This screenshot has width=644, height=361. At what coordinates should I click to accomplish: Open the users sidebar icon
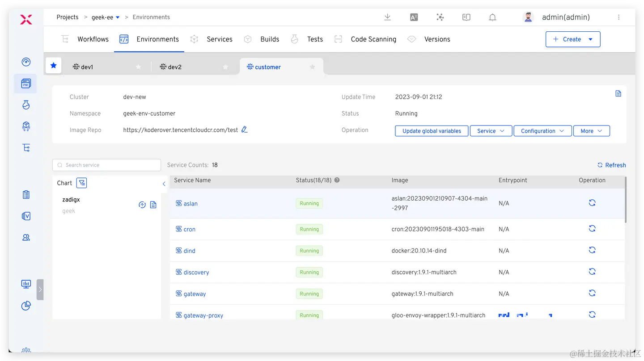point(26,238)
